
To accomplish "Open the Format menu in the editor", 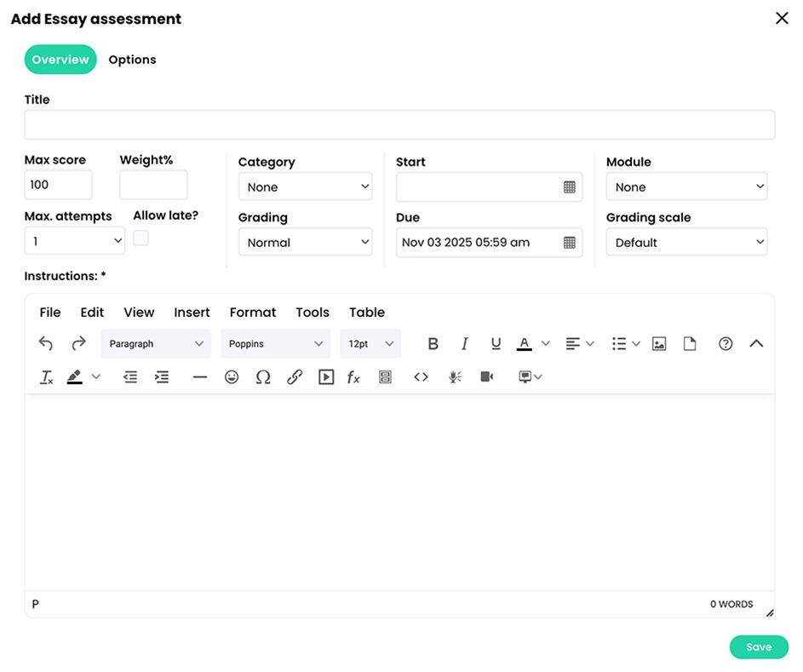I will 252,312.
